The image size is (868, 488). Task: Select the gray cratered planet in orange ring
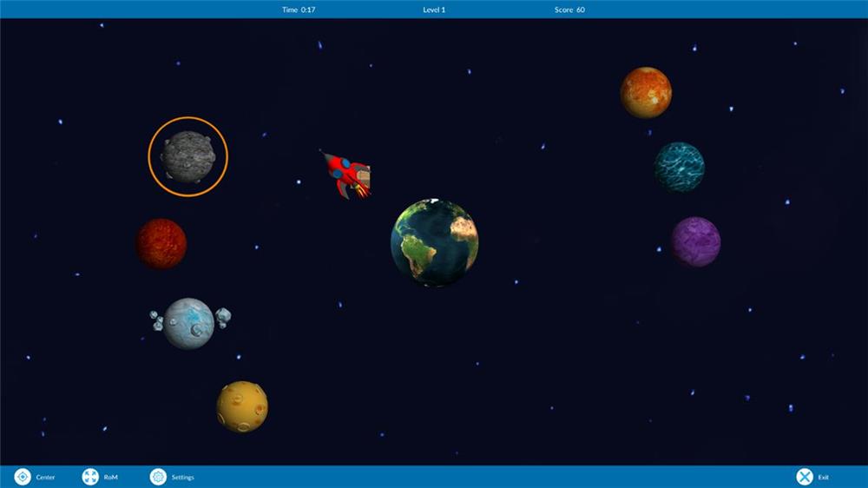tap(187, 156)
